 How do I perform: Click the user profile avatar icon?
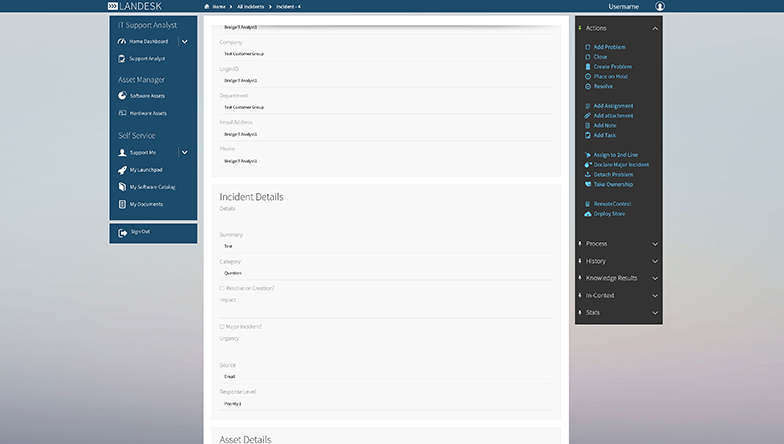pyautogui.click(x=660, y=6)
